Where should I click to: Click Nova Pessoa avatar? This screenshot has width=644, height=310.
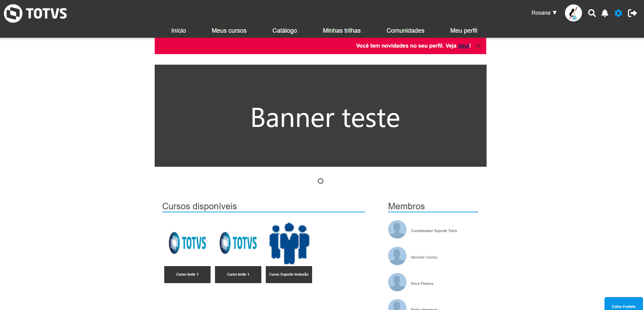[x=397, y=282]
